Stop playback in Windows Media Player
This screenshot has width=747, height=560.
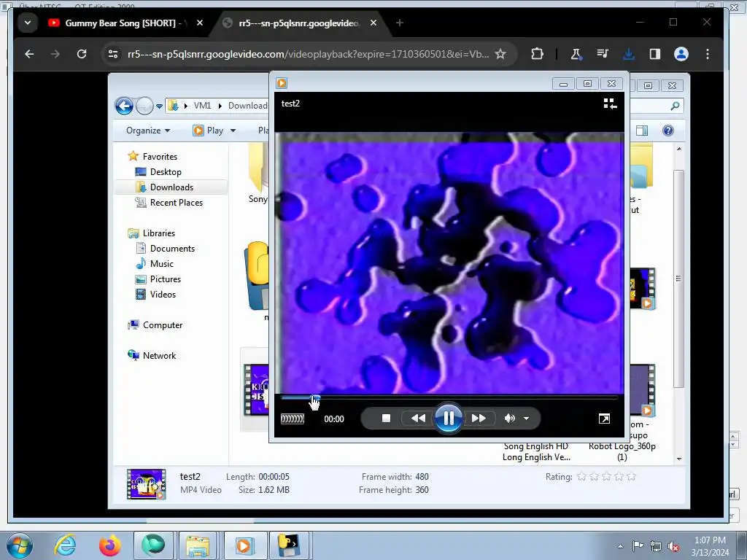point(386,418)
